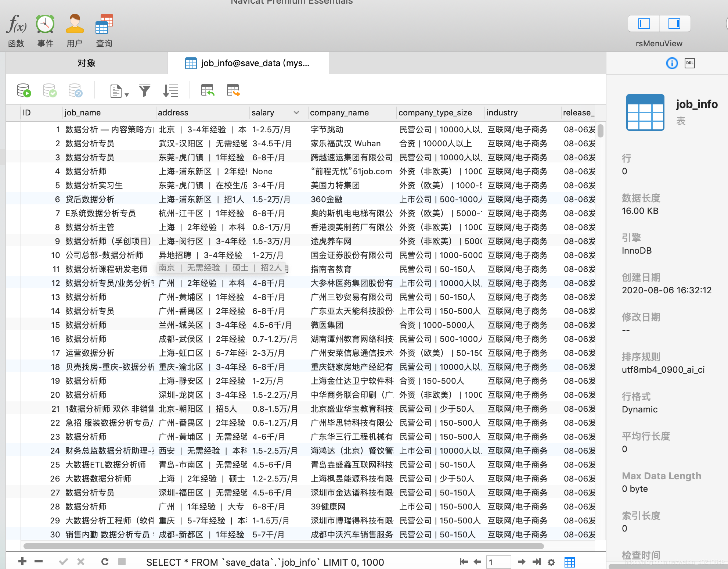The height and width of the screenshot is (569, 728).
Task: Click company cell 39健康网
Action: pos(328,507)
